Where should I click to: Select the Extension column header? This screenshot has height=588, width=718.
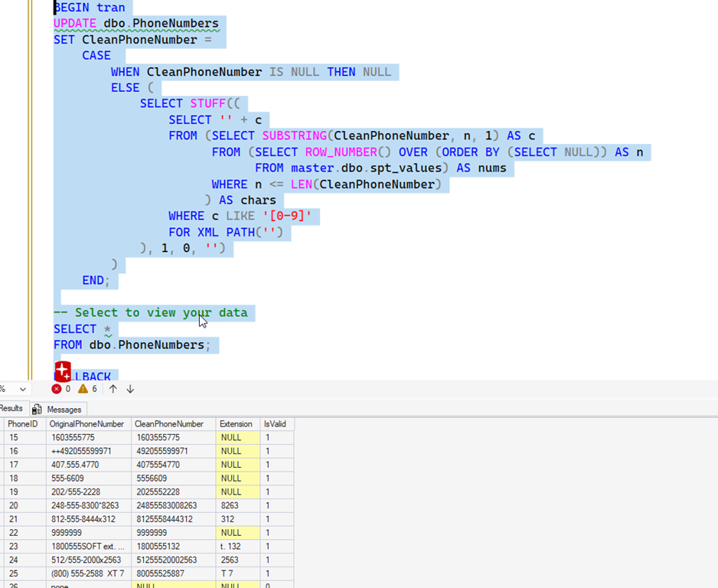click(236, 424)
